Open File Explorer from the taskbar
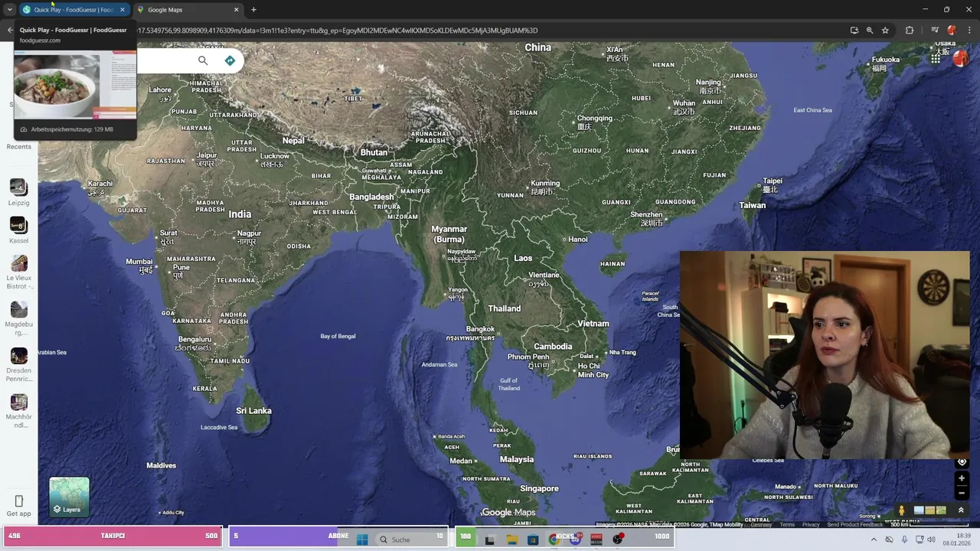980x551 pixels. click(x=512, y=540)
